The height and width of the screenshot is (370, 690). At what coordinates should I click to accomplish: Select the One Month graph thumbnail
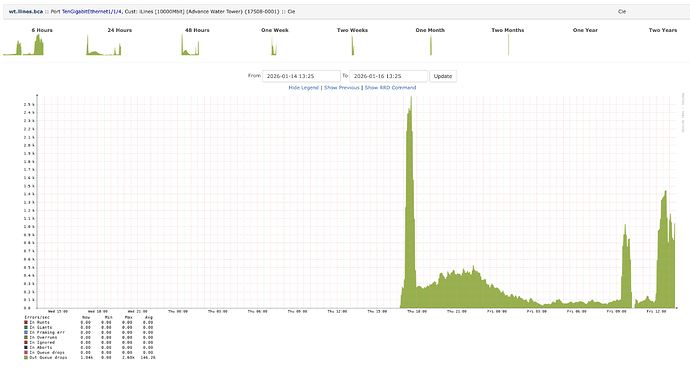click(x=431, y=44)
